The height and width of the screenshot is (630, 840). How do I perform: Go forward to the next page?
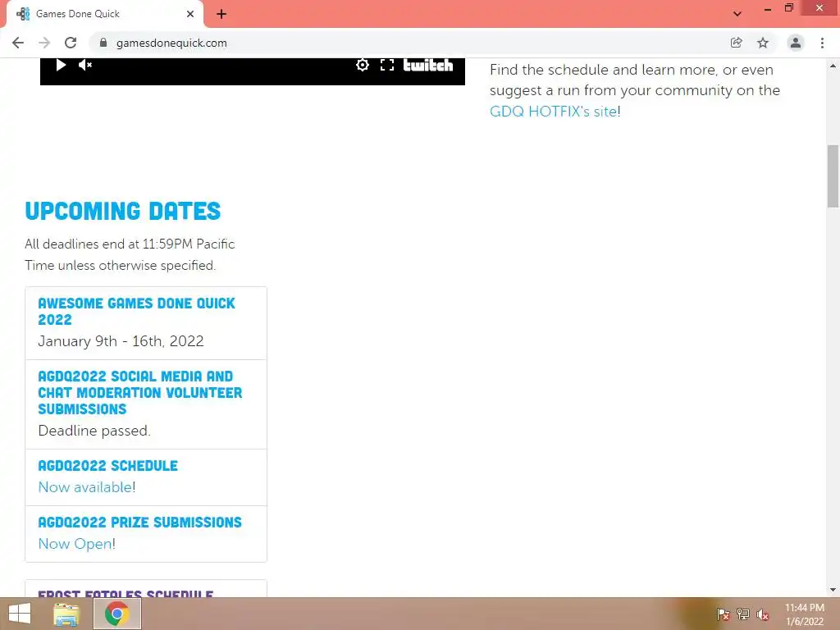(44, 43)
